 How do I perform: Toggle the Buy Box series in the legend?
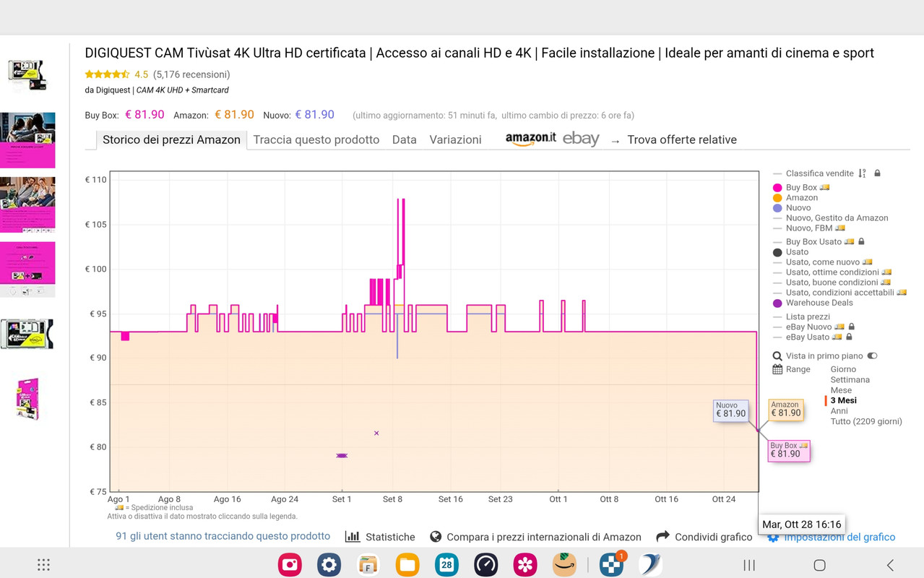click(800, 188)
